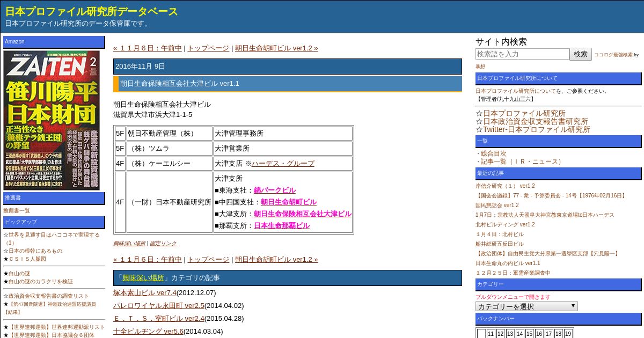This screenshot has width=644, height=338.
Task: Open １２月２５日：軍需産業調査中 article
Action: [x=513, y=273]
